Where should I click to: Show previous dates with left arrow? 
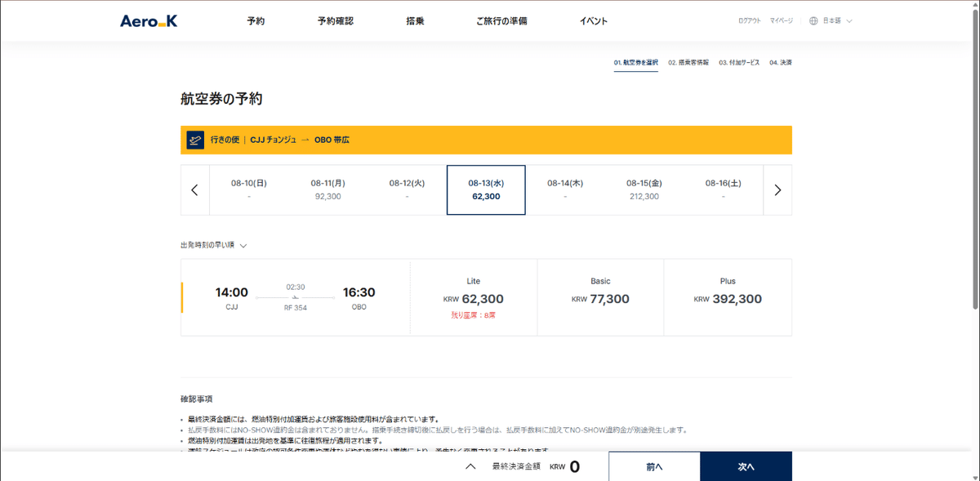194,190
